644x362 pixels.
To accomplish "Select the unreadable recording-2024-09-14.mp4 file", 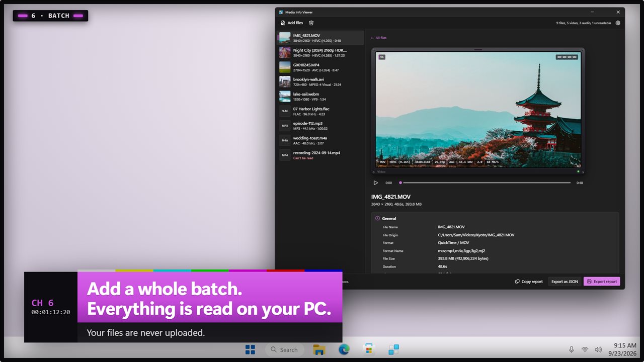I will click(320, 154).
